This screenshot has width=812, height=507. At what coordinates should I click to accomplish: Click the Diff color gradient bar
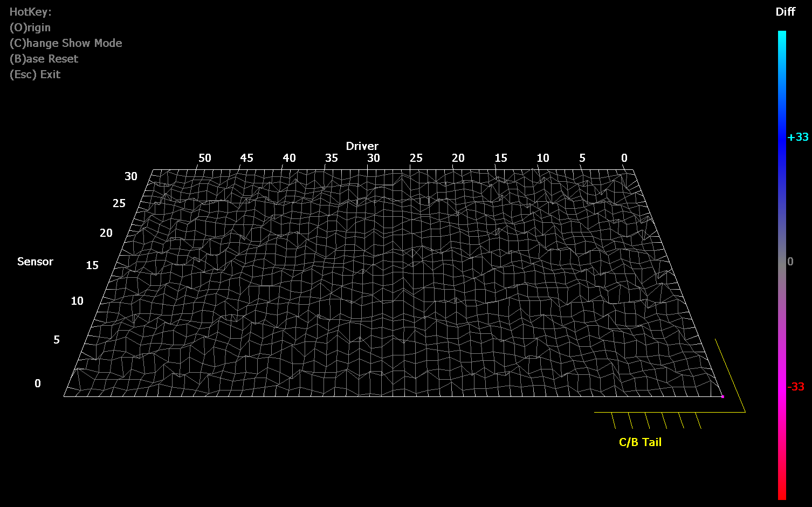coord(781,264)
